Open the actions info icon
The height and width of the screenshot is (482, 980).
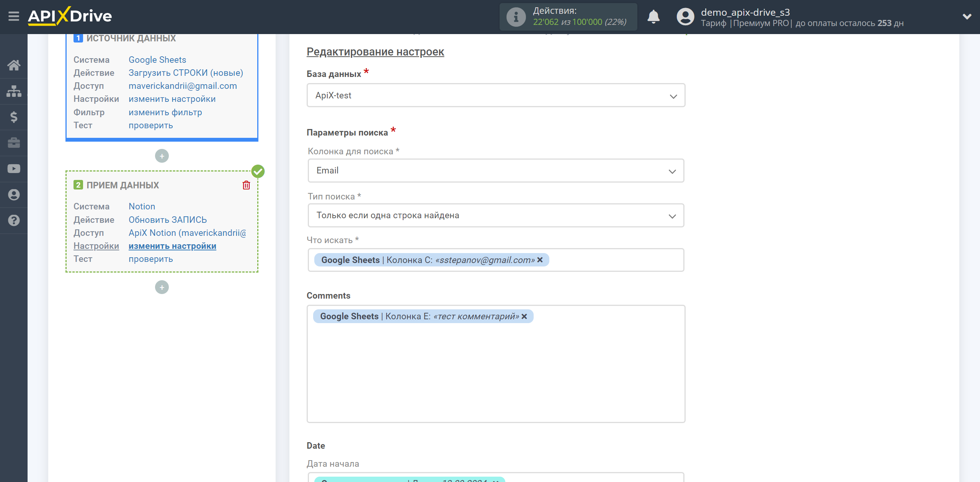click(516, 17)
